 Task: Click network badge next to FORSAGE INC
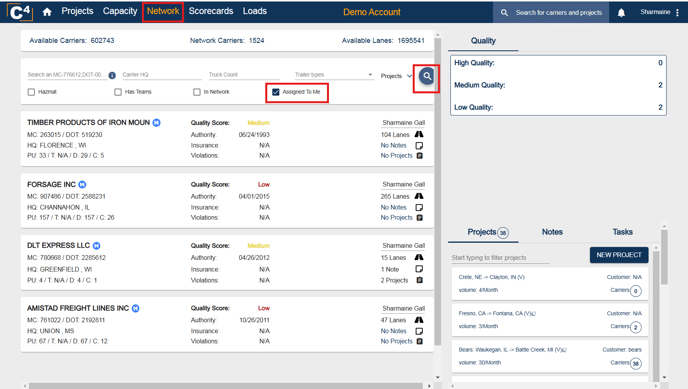pos(82,185)
